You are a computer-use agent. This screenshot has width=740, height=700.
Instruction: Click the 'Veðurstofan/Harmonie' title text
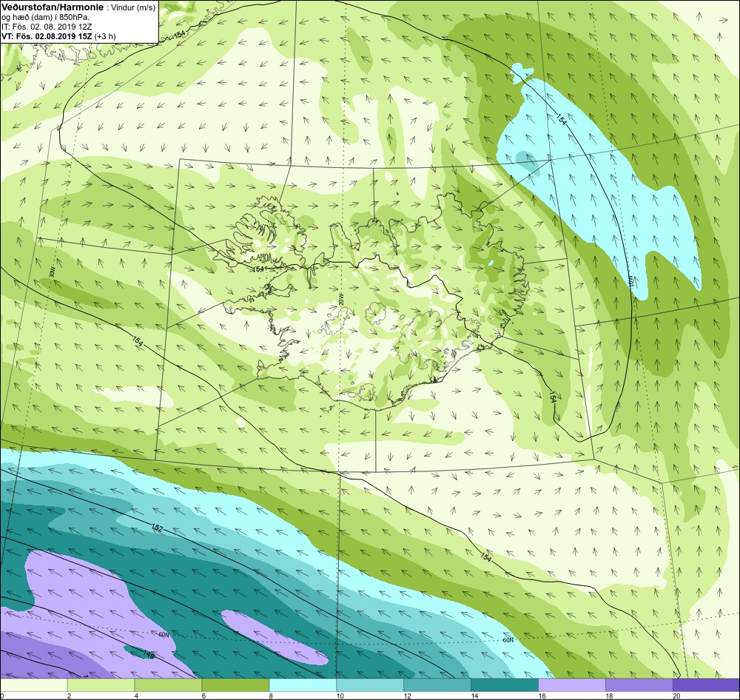pyautogui.click(x=51, y=8)
